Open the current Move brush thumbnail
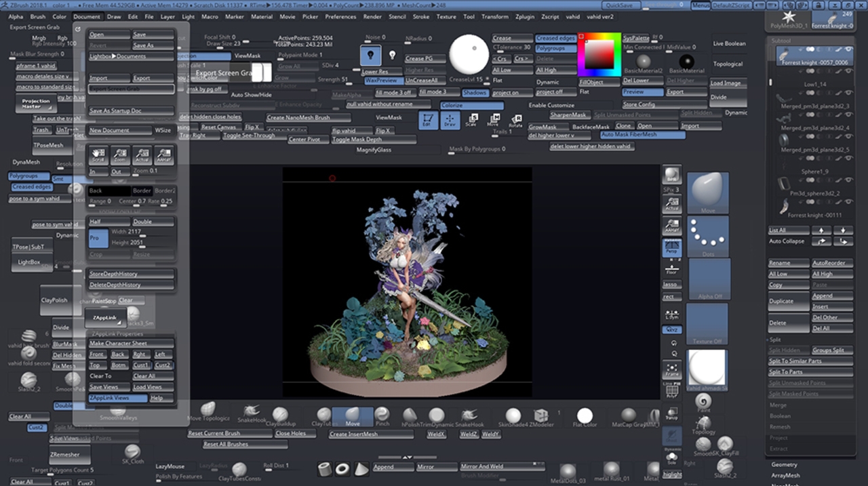This screenshot has height=486, width=868. 708,193
